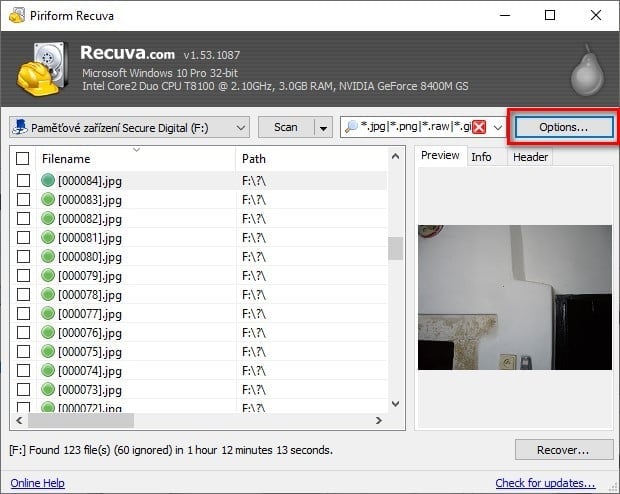Check the box for [000078].jpg

coord(23,294)
